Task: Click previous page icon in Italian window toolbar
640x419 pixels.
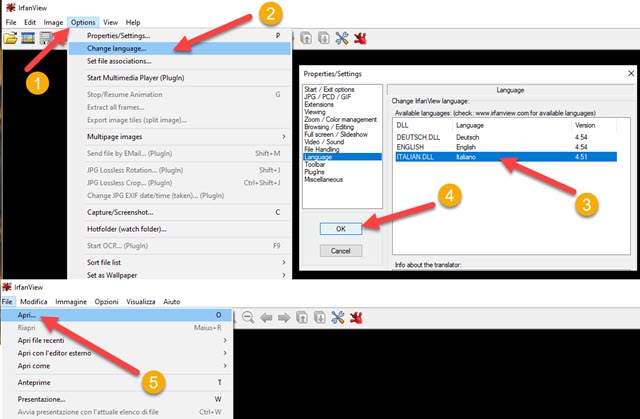Action: [302, 317]
